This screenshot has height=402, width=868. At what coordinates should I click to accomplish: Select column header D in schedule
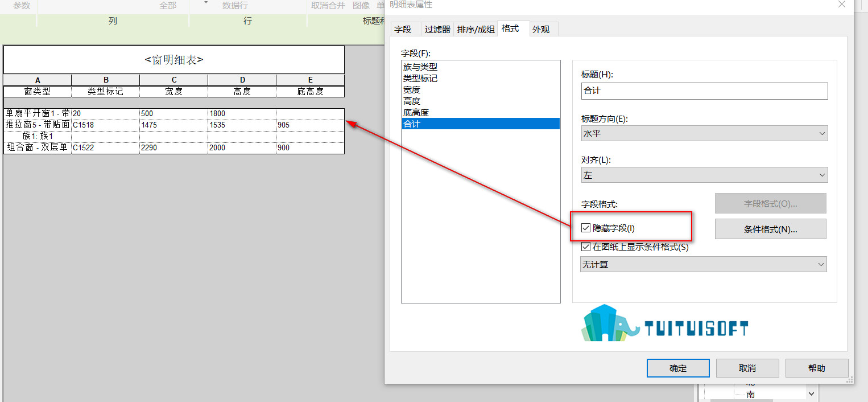click(x=242, y=80)
